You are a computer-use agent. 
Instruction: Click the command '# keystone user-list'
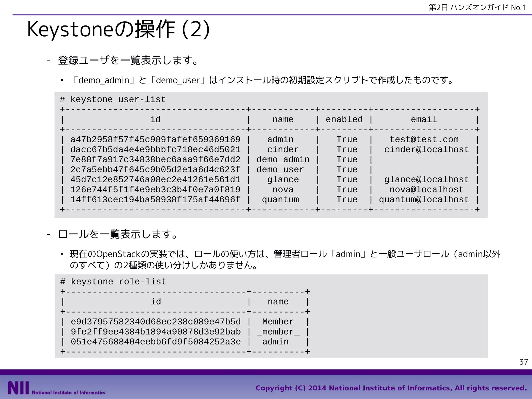[x=113, y=99]
